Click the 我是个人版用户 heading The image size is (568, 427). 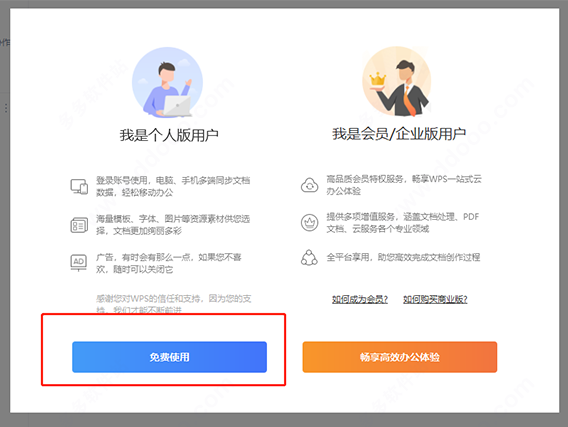(x=169, y=135)
